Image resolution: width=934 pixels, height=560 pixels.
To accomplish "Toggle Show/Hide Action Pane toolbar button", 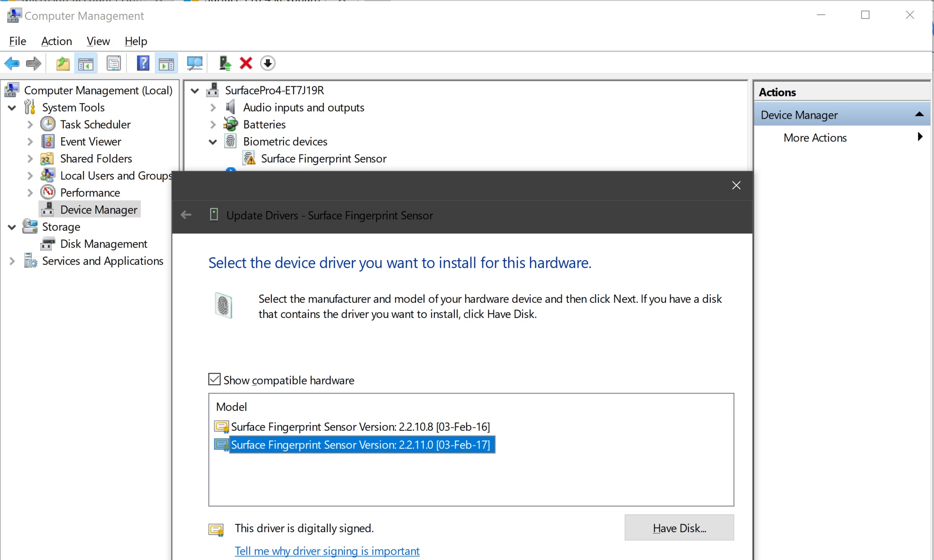I will (x=166, y=64).
